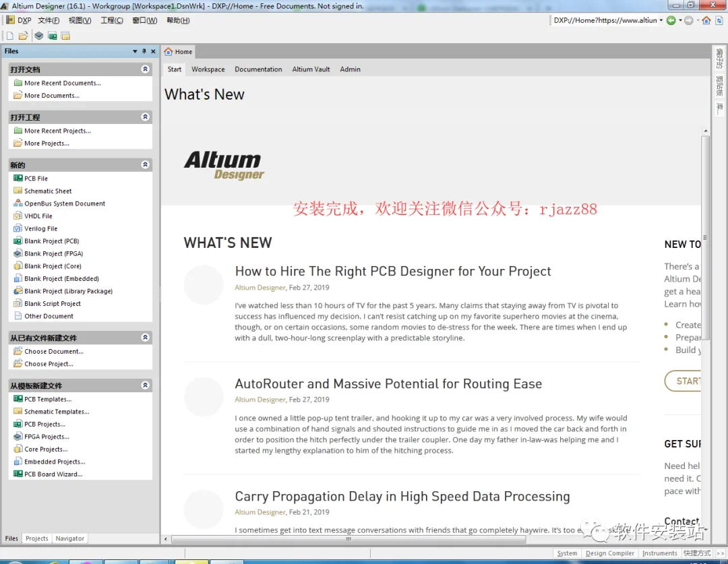Collapse the 新的 section
This screenshot has width=728, height=564.
(146, 165)
